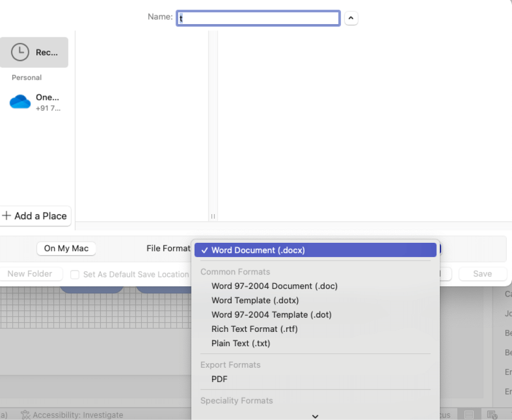This screenshot has height=420, width=512.
Task: Select Word 97-2004 Document (.doc) option
Action: 274,286
